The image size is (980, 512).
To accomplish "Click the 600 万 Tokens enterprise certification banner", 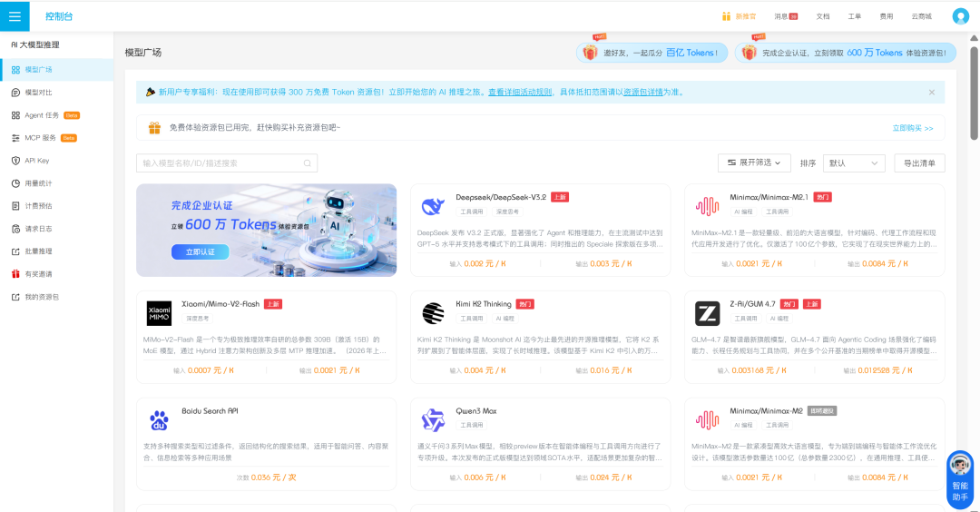I will pyautogui.click(x=845, y=53).
